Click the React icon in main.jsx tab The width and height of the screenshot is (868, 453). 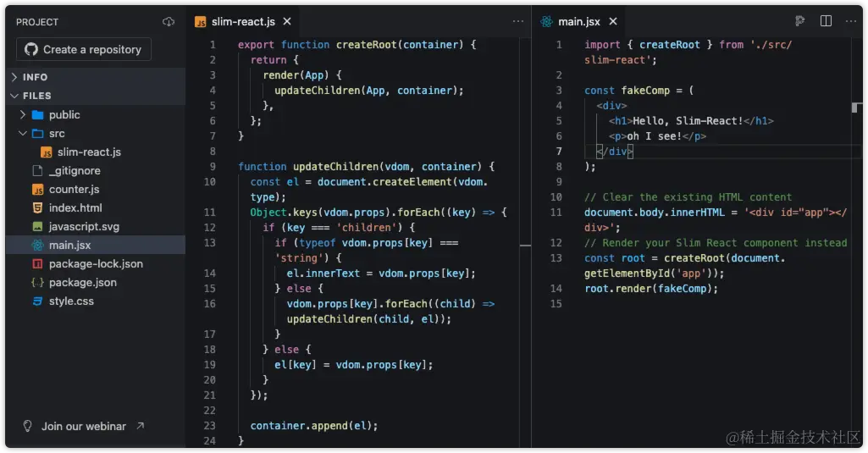pos(547,22)
